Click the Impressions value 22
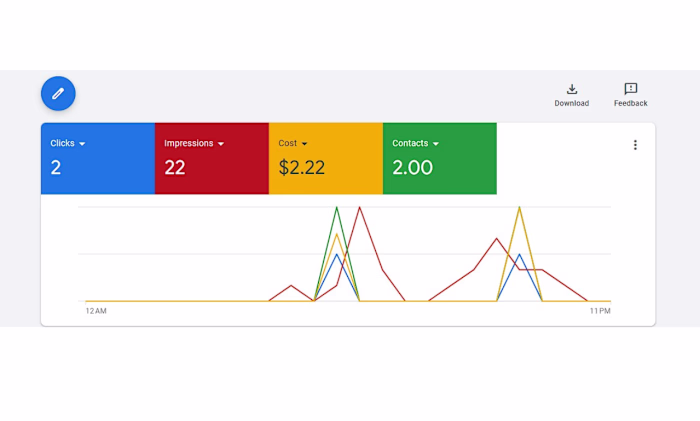 [175, 168]
